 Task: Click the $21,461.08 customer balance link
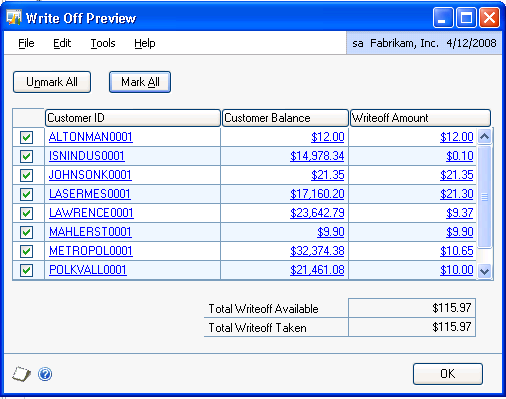point(317,270)
